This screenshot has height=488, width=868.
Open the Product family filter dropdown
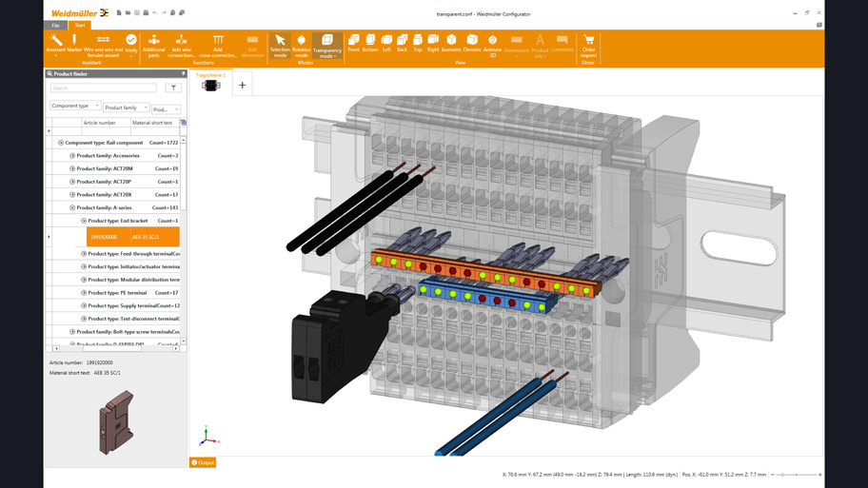tap(127, 107)
